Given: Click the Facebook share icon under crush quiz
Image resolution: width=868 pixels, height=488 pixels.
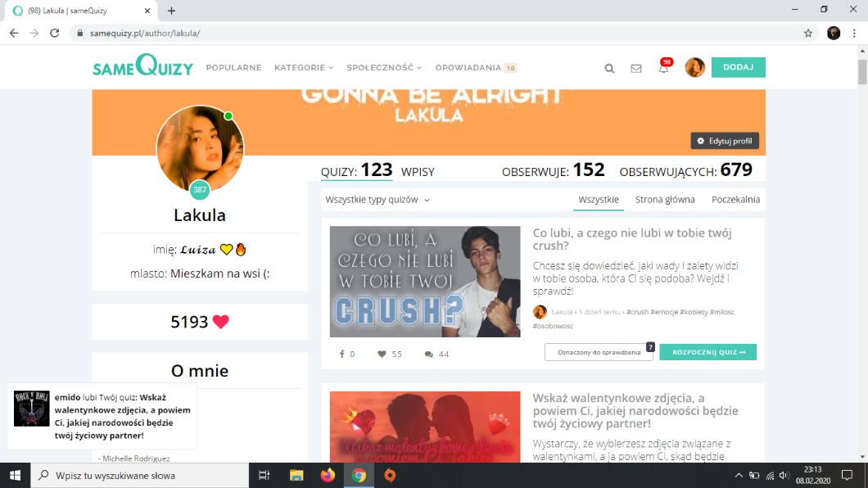Looking at the screenshot, I should coord(341,354).
